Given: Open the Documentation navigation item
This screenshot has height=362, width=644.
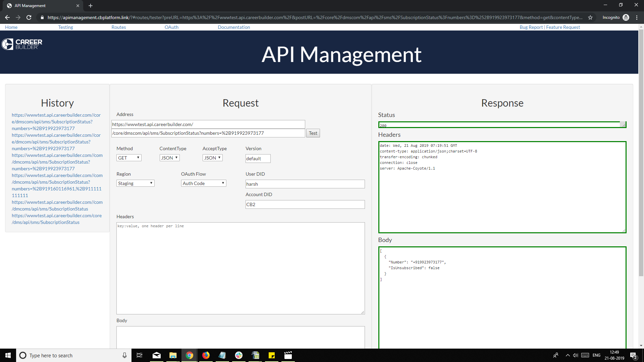Looking at the screenshot, I should coord(234,27).
